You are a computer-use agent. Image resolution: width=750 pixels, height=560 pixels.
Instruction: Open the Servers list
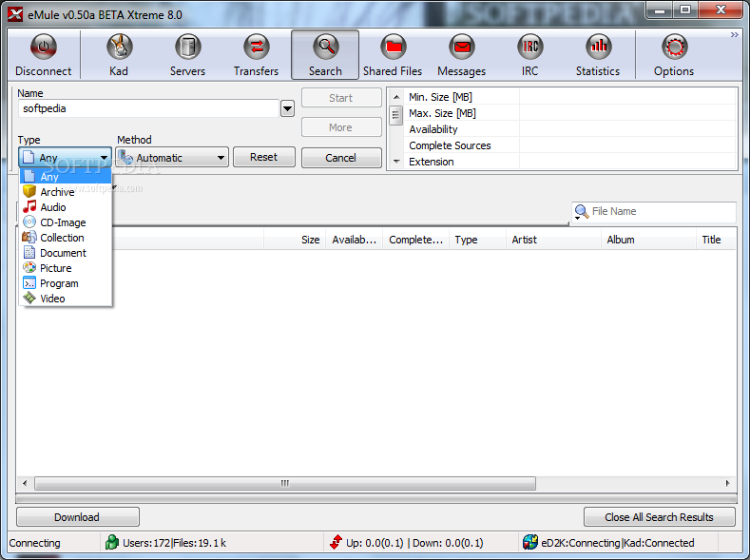pos(187,55)
